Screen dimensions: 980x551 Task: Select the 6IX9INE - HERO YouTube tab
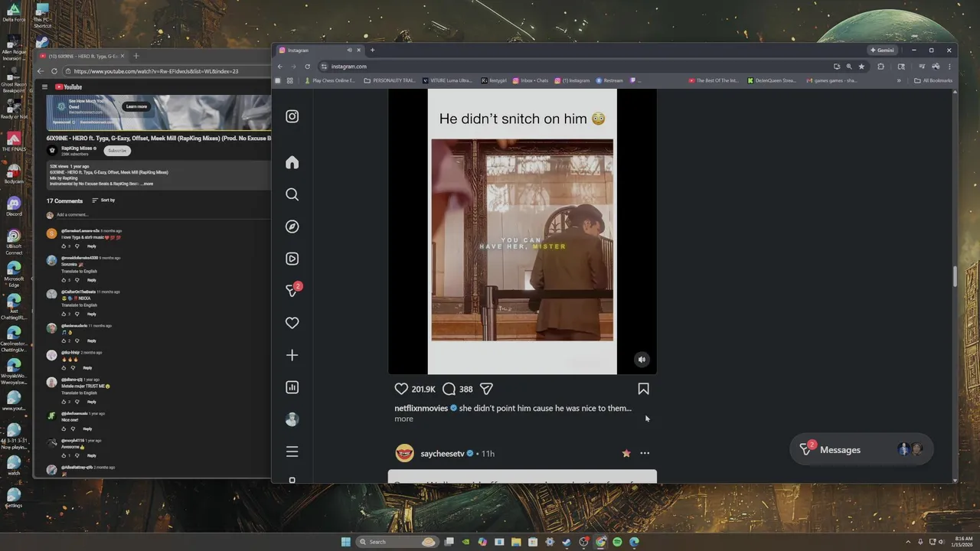click(82, 56)
